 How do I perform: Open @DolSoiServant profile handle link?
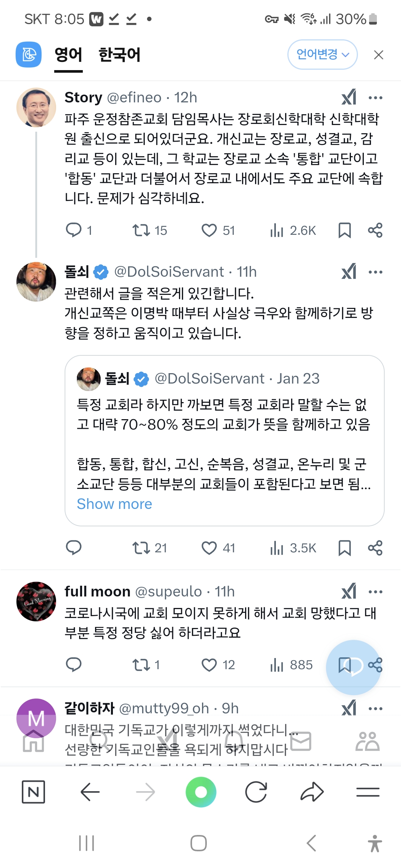169,272
